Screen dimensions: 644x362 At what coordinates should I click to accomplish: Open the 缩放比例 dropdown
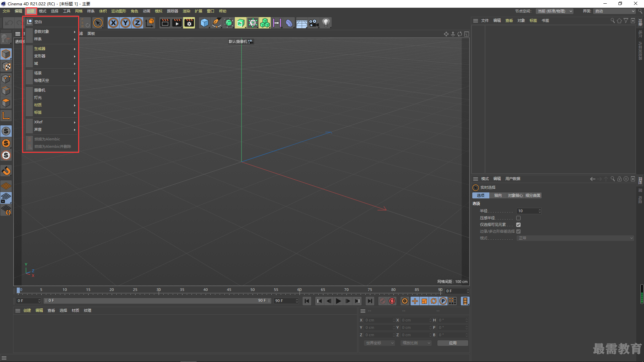click(x=416, y=343)
